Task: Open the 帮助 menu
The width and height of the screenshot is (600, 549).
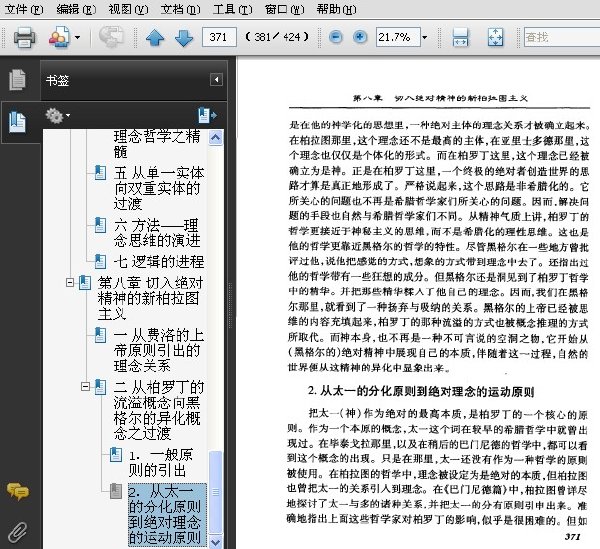Action: point(336,9)
